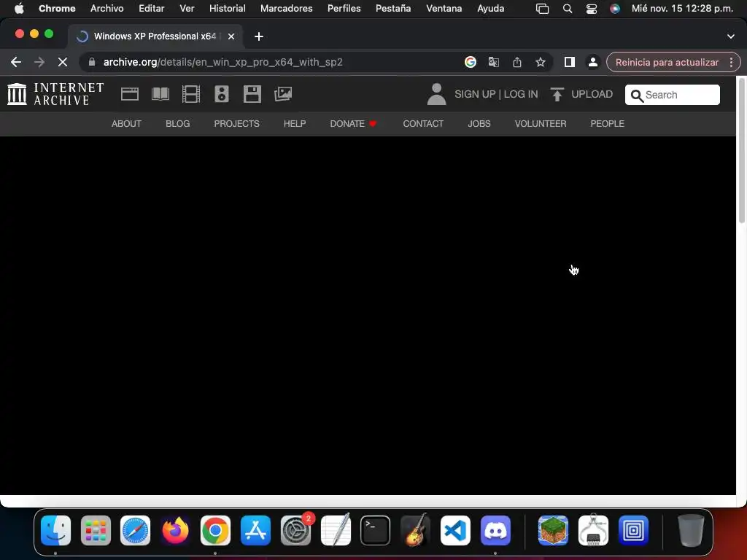The image size is (747, 560).
Task: Open the Ventana menu
Action: [x=444, y=9]
